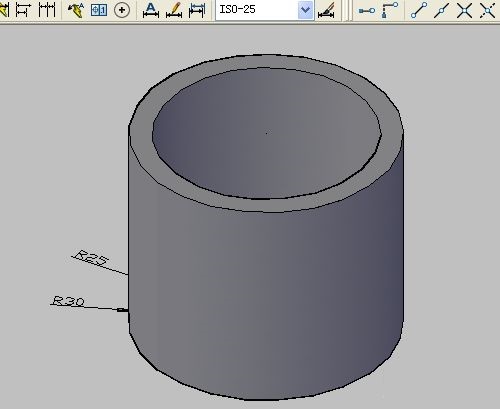Select the Baseline Dimension tool
Viewport: 500px width, 409px height.
coord(23,10)
